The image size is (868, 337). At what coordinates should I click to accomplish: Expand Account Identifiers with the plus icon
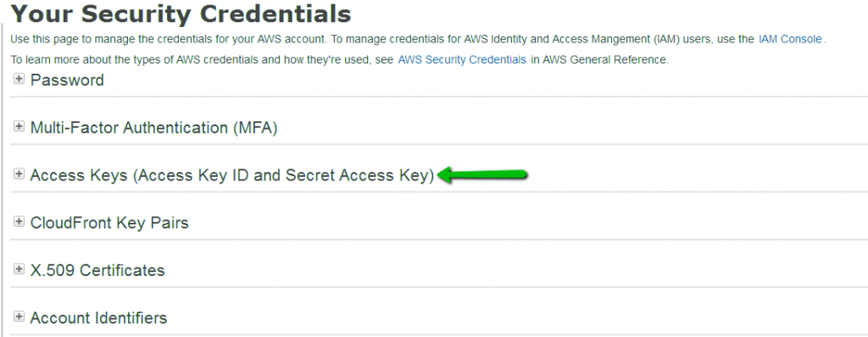[x=19, y=318]
